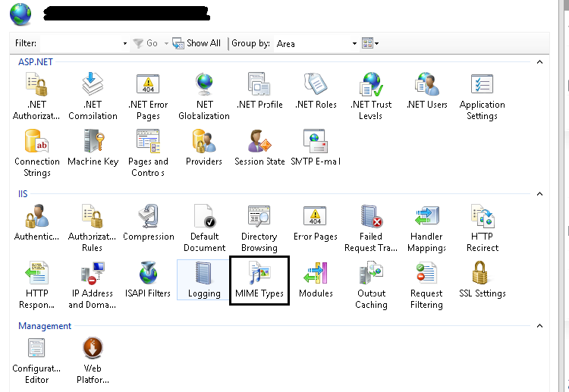Image resolution: width=569 pixels, height=392 pixels.
Task: Open the Filter dropdown list
Action: tap(125, 43)
